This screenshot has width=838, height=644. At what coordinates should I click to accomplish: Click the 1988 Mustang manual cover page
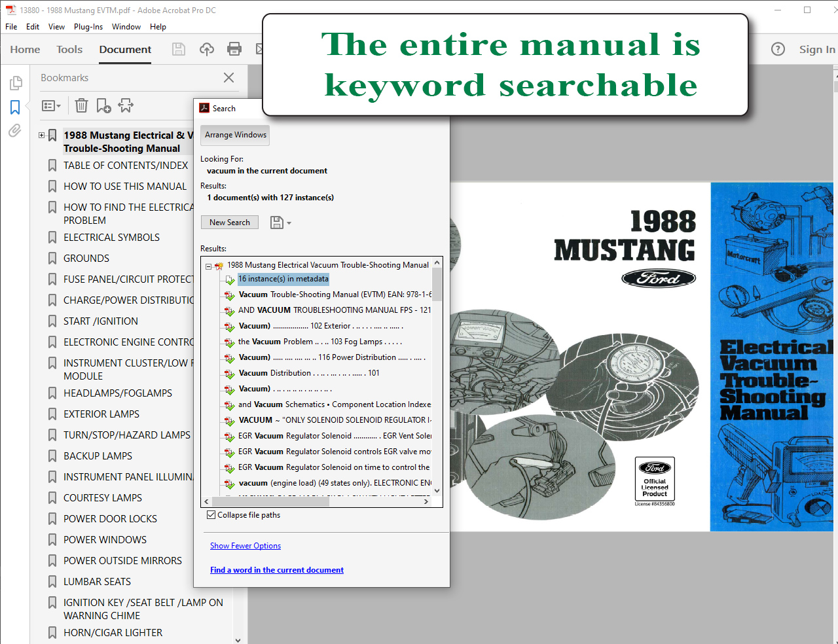642,357
